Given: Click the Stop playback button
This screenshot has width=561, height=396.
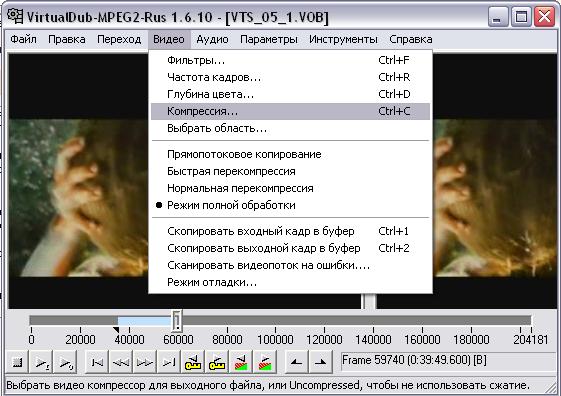Looking at the screenshot, I should coord(17,362).
